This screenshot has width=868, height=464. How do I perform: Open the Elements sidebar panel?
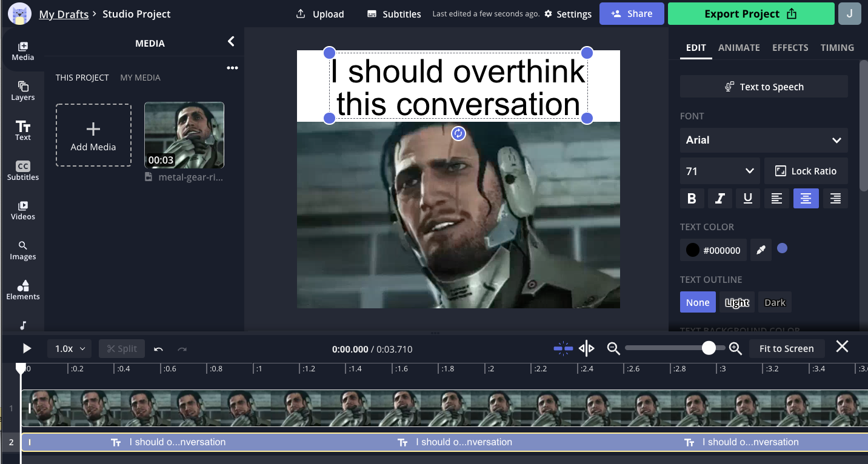click(x=22, y=290)
